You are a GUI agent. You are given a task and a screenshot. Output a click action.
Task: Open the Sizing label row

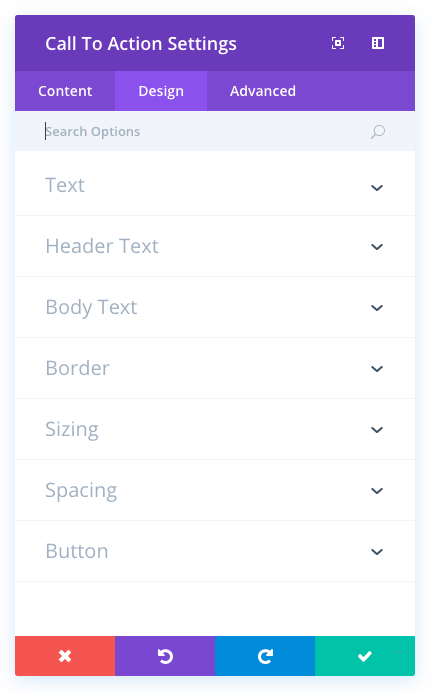215,429
